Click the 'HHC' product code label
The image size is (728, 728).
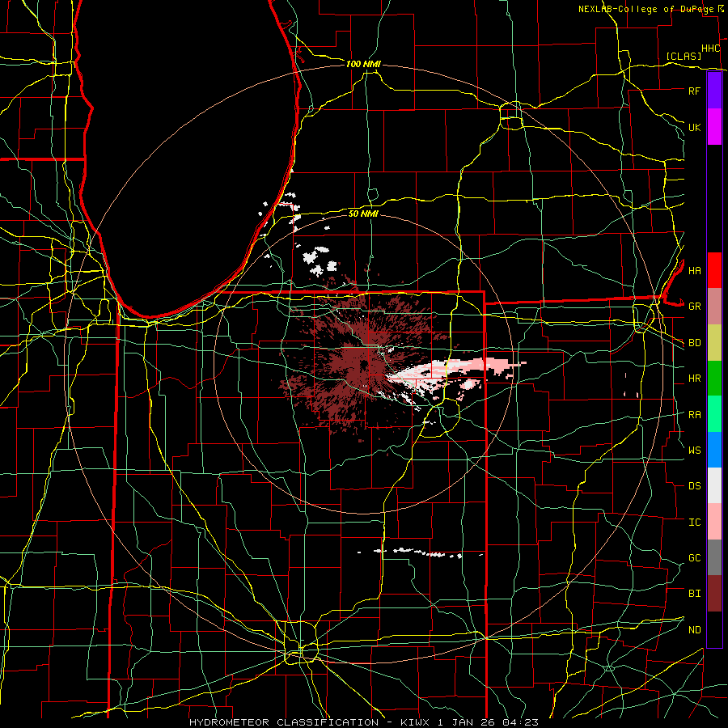coord(711,49)
